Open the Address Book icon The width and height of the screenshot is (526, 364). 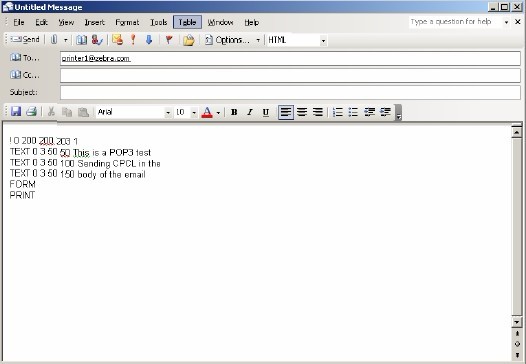click(x=81, y=40)
